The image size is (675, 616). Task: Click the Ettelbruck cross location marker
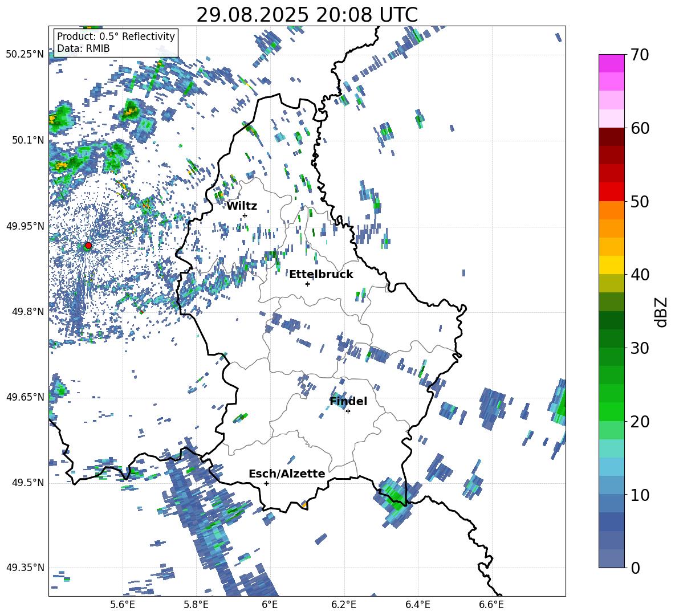click(307, 284)
